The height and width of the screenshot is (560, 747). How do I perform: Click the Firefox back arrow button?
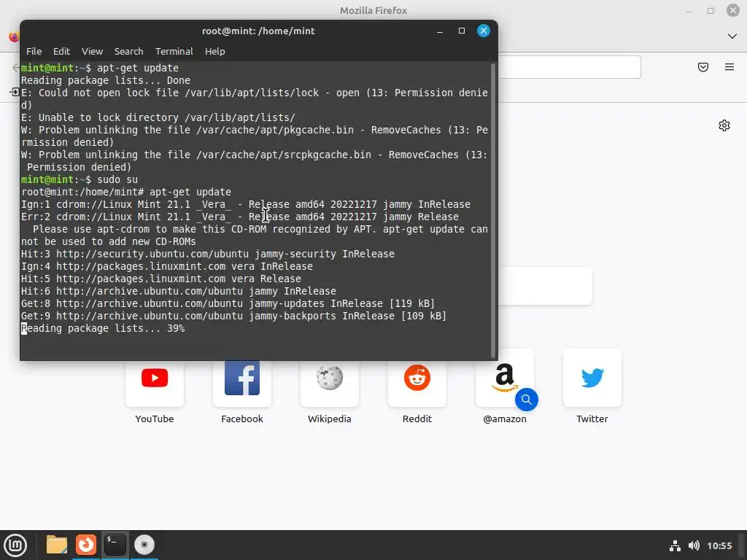[16, 67]
